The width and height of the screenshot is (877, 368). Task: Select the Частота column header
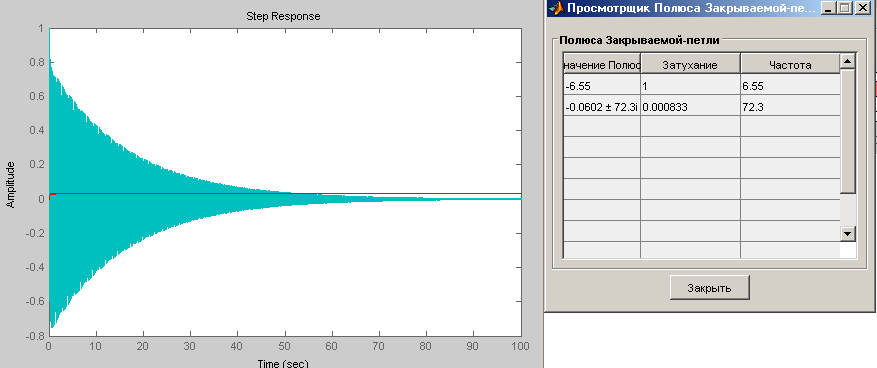(790, 64)
